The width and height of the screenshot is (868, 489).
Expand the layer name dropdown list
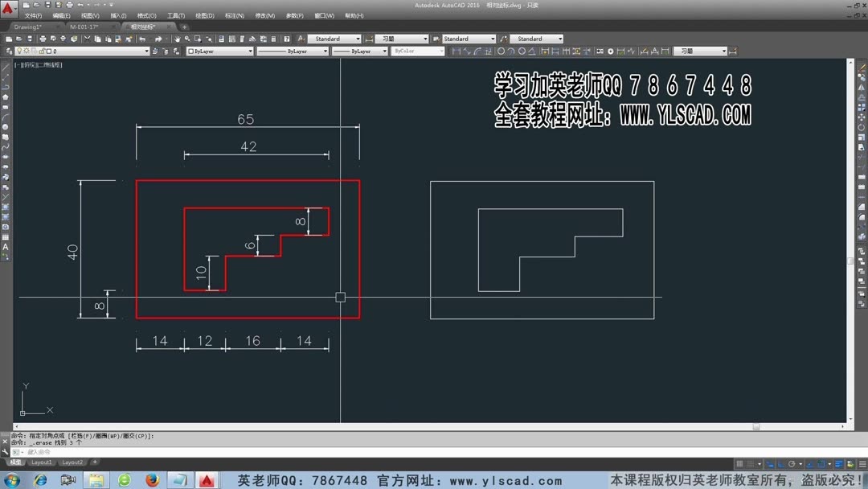coord(146,51)
